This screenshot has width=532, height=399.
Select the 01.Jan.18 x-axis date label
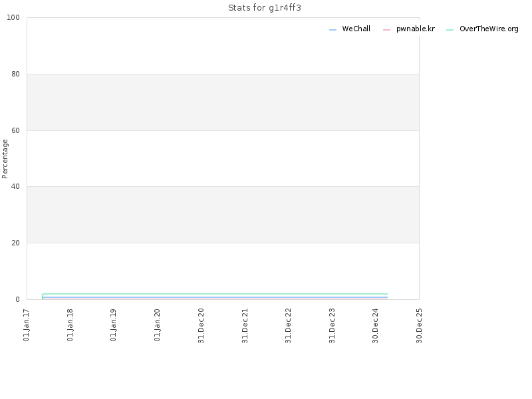pyautogui.click(x=70, y=325)
